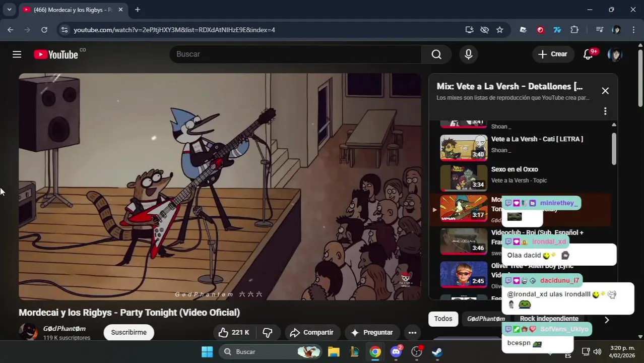Open the Chrome extensions puzzle menu
This screenshot has width=644, height=363.
point(574,30)
